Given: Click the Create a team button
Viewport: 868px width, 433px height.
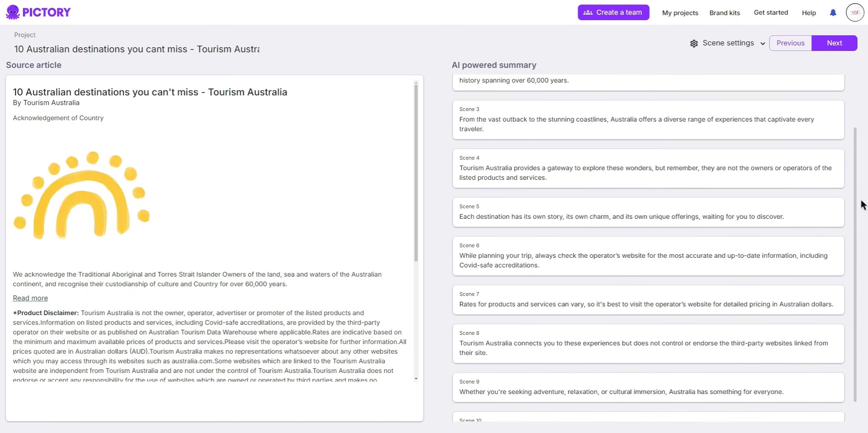Looking at the screenshot, I should [613, 12].
